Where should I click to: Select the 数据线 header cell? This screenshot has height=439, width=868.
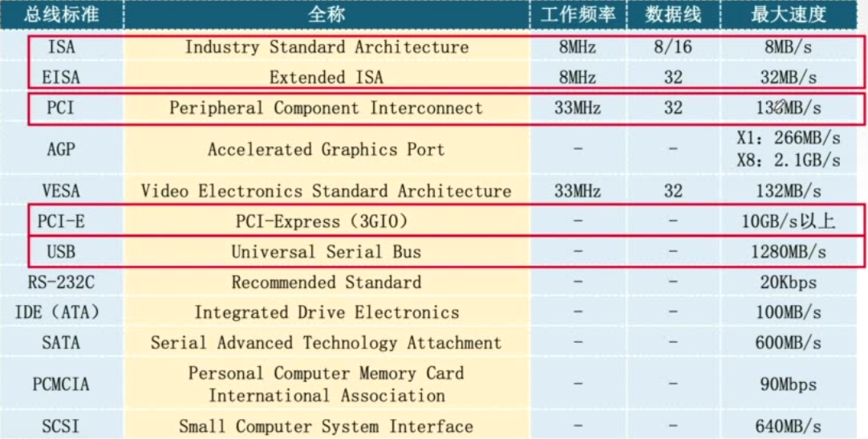click(672, 14)
